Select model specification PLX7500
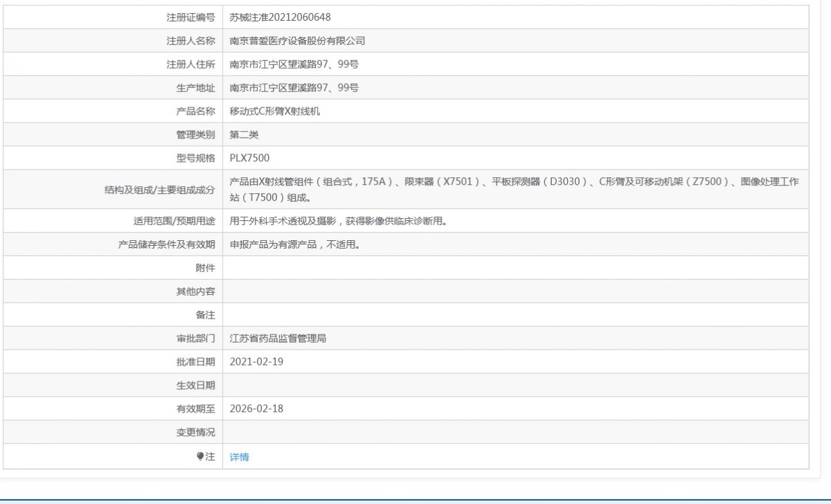 click(250, 159)
